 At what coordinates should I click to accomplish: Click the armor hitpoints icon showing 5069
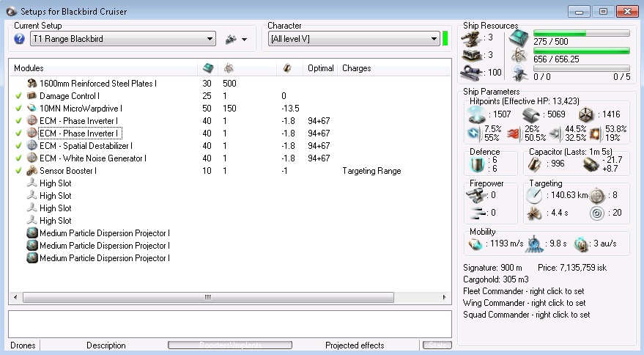pyautogui.click(x=530, y=115)
